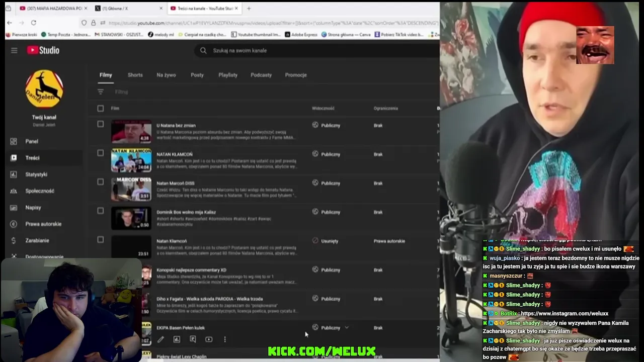Screen dimensions: 644x362
Task: Click the pencil edit icon for EKIPA video
Action: click(x=160, y=339)
